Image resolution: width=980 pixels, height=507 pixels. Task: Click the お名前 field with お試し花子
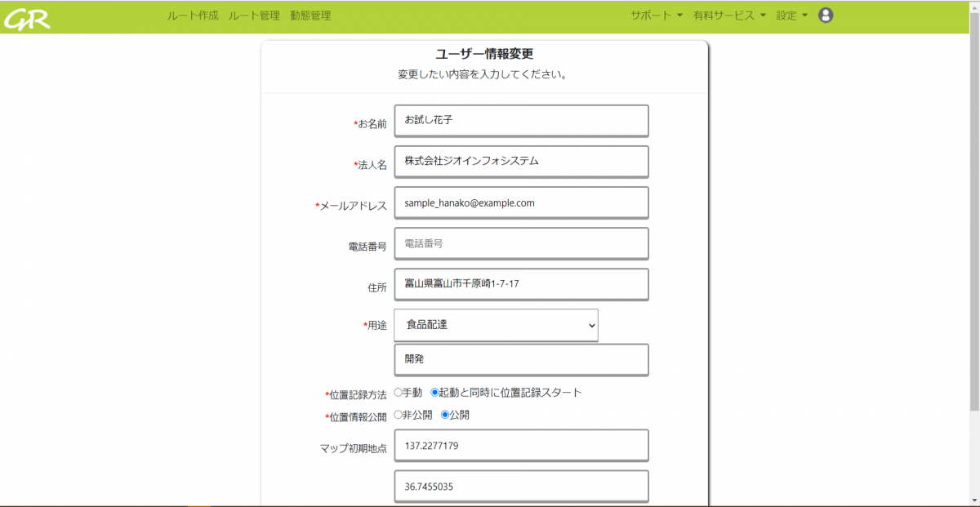click(x=521, y=120)
